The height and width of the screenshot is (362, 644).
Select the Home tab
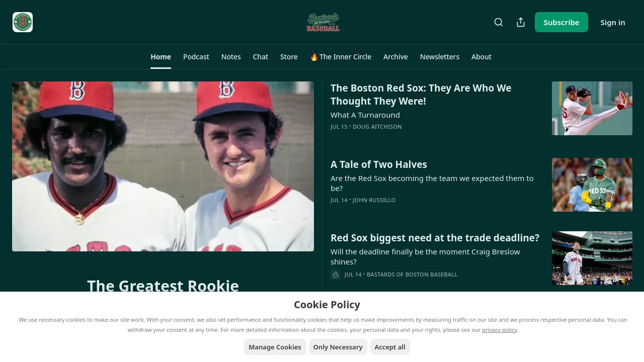[160, 57]
